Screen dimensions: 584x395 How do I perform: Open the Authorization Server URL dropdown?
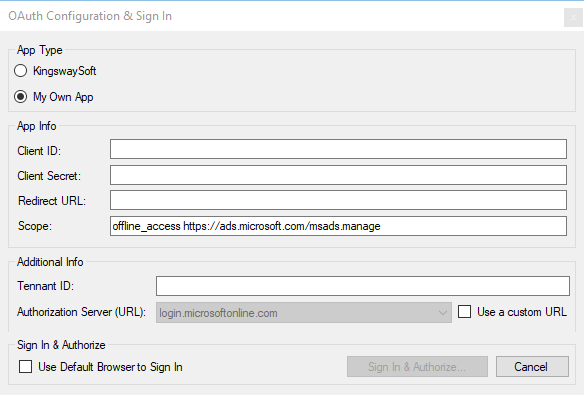(304, 313)
